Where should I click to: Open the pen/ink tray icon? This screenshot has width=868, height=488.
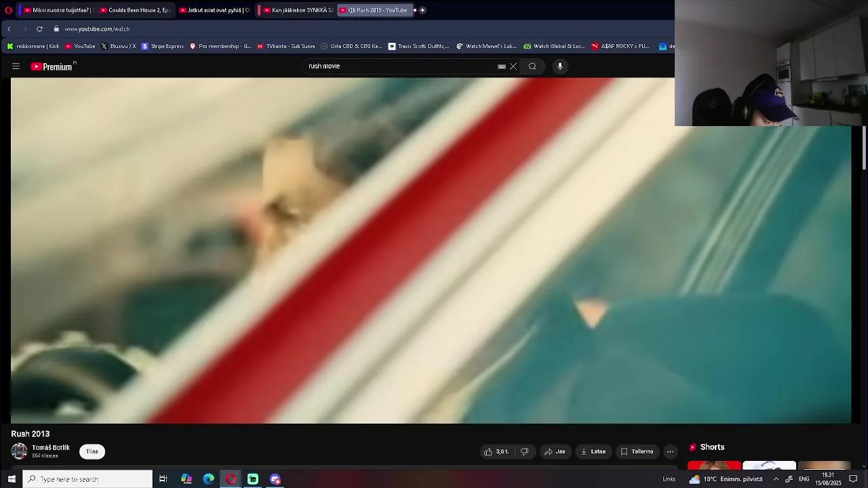(x=789, y=479)
